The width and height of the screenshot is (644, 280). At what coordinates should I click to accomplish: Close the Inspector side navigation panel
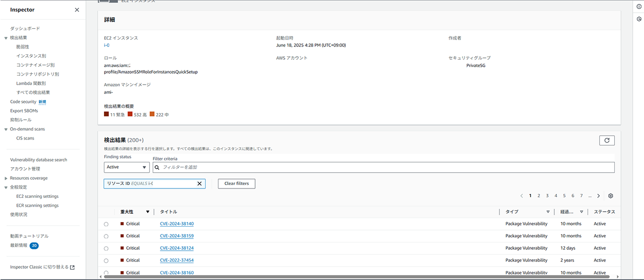click(77, 10)
